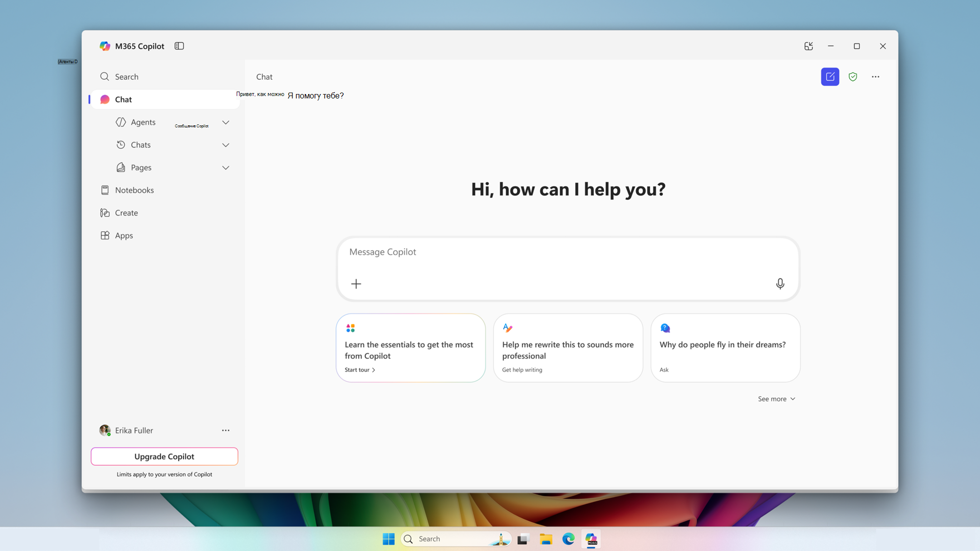
Task: Expand the Chats section chevron
Action: point(225,145)
